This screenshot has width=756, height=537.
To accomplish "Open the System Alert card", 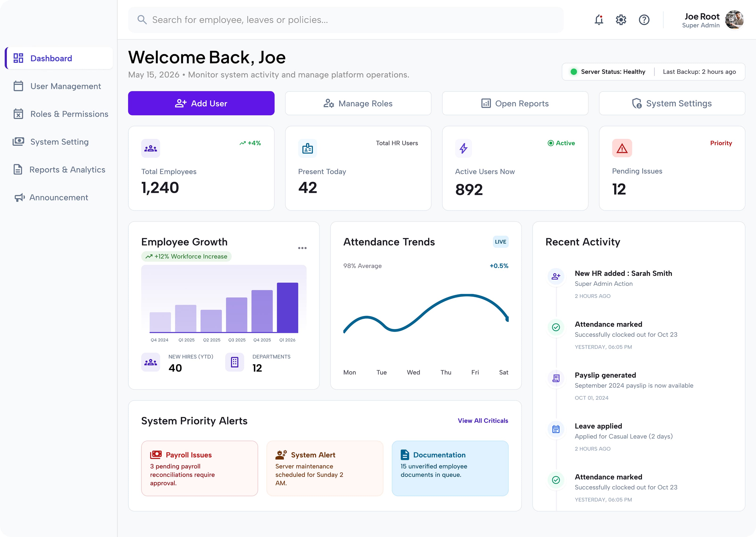I will click(325, 468).
